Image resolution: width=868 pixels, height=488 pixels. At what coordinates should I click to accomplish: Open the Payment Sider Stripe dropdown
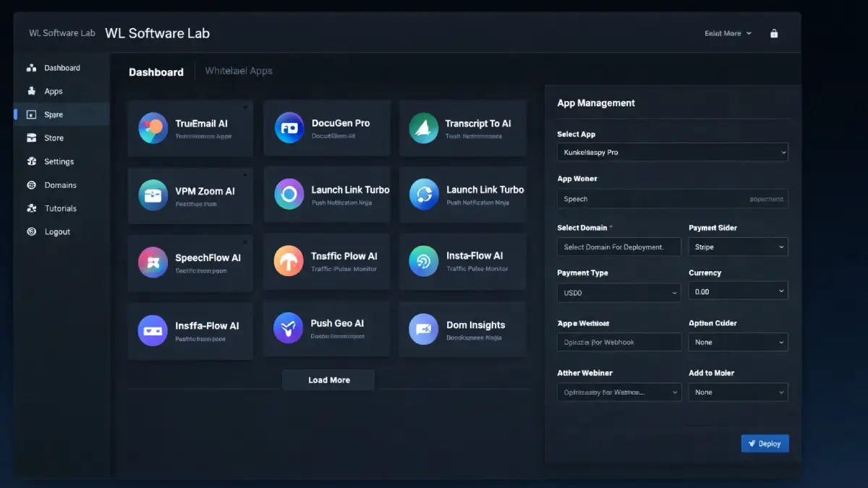(739, 247)
